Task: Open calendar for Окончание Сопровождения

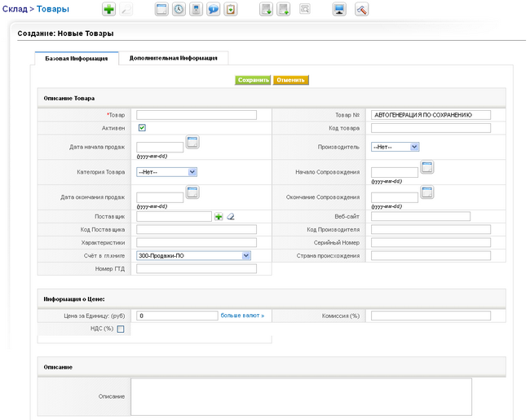Action: pyautogui.click(x=427, y=192)
